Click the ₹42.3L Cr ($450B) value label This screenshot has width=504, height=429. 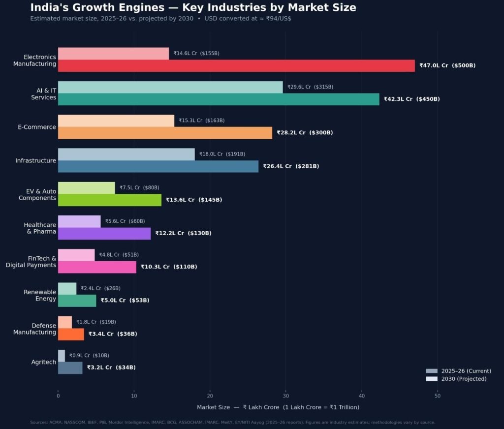pyautogui.click(x=412, y=99)
